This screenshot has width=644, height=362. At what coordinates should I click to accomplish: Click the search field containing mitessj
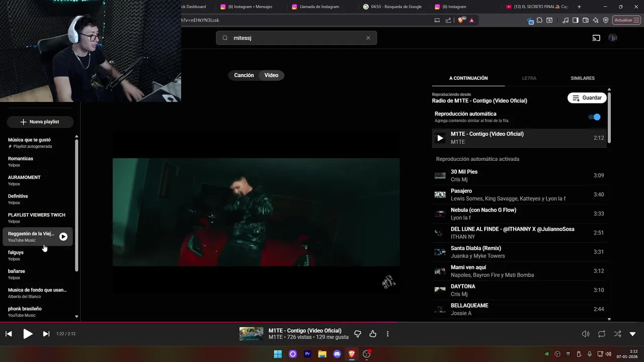(x=296, y=38)
